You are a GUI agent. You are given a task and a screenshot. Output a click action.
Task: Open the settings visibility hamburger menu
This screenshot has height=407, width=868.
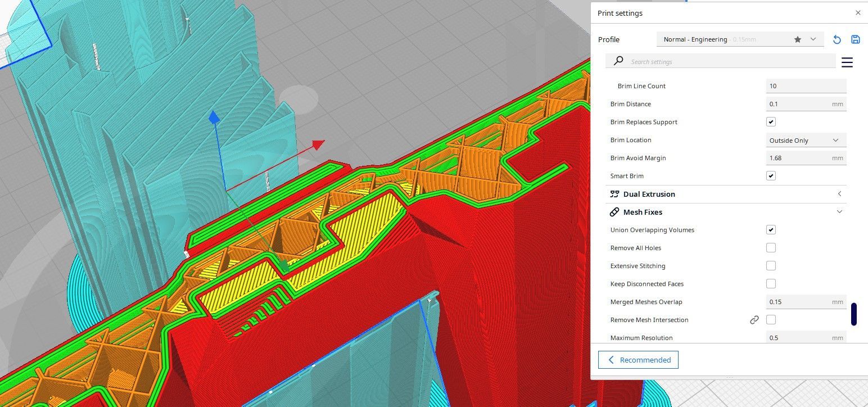click(x=847, y=62)
